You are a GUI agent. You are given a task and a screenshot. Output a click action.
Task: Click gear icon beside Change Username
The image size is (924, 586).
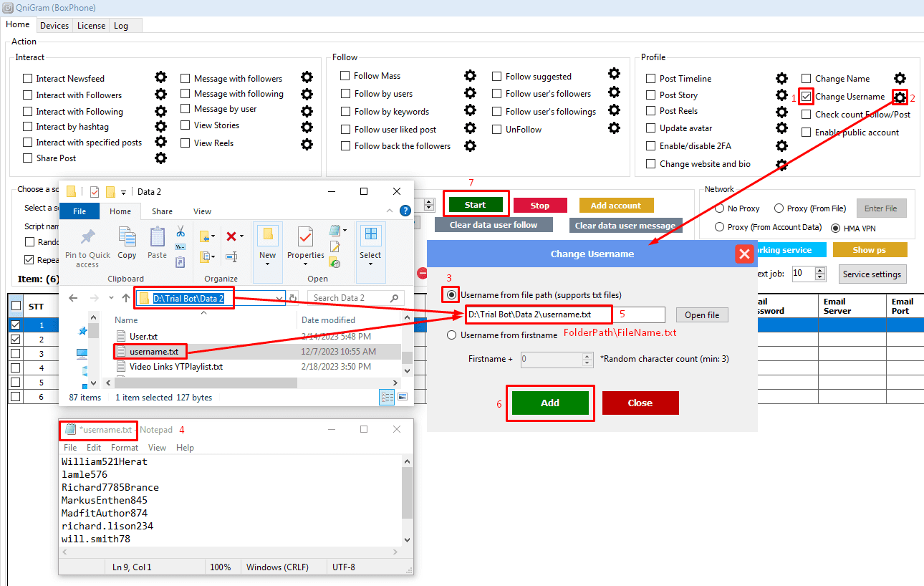pyautogui.click(x=900, y=97)
